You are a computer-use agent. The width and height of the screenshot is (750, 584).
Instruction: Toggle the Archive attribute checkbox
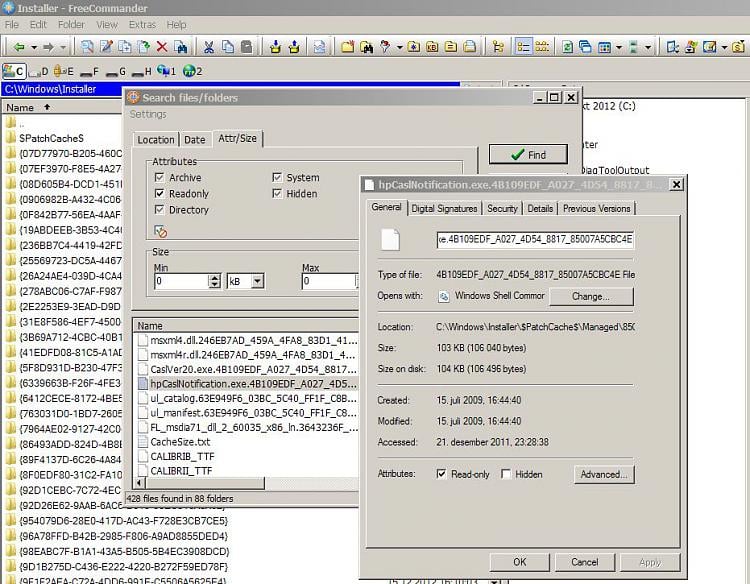(160, 177)
